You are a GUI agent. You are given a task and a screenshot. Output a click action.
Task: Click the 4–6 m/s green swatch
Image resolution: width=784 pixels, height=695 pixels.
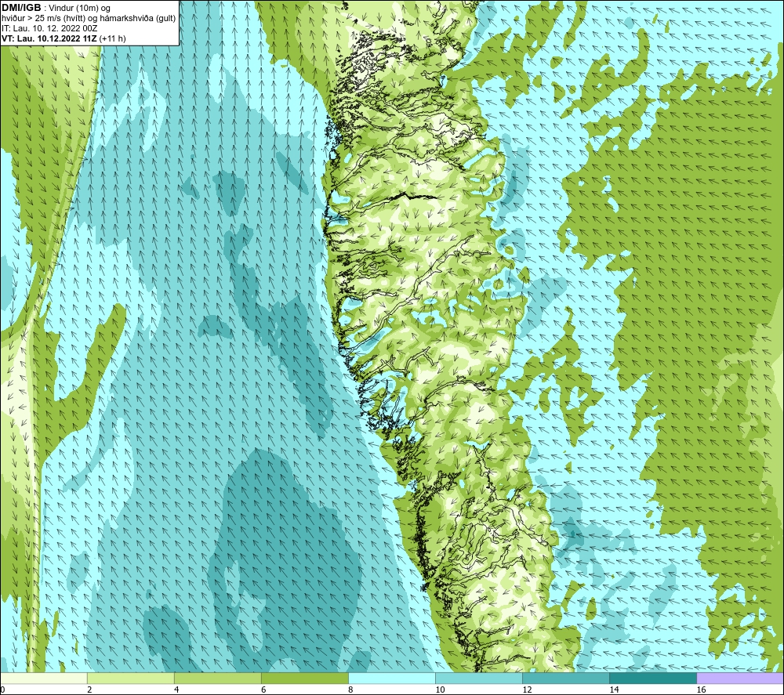[217, 678]
